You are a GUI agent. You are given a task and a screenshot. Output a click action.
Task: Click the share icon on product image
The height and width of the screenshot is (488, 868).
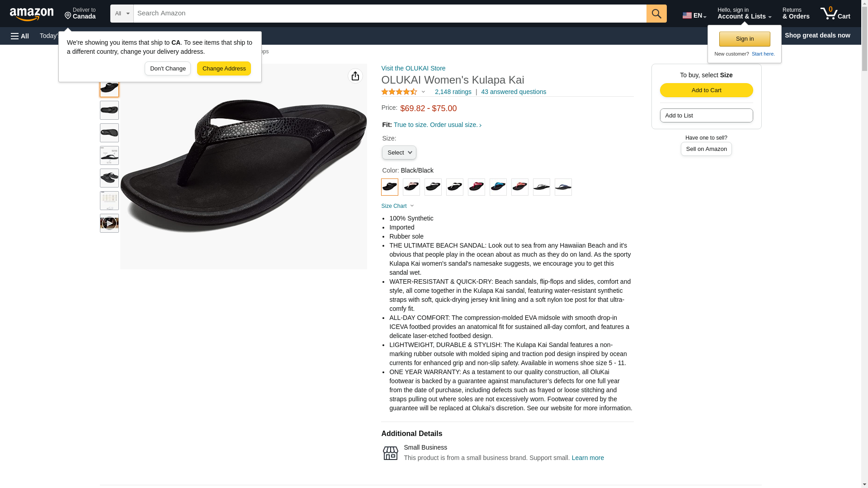[x=355, y=76]
